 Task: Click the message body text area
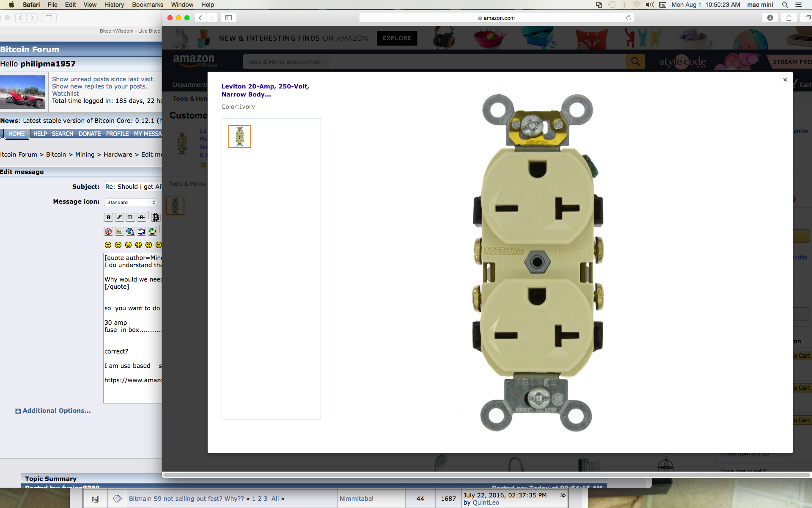point(133,328)
